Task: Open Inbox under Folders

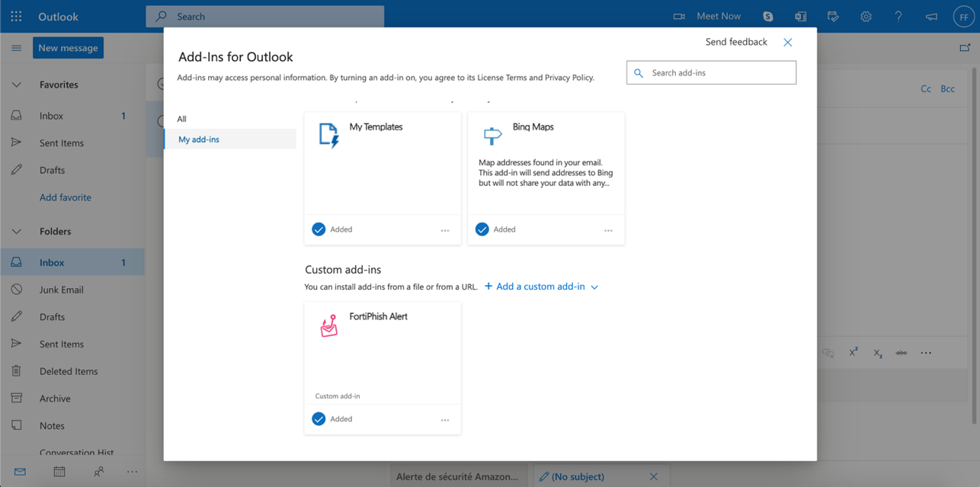Action: click(x=72, y=262)
